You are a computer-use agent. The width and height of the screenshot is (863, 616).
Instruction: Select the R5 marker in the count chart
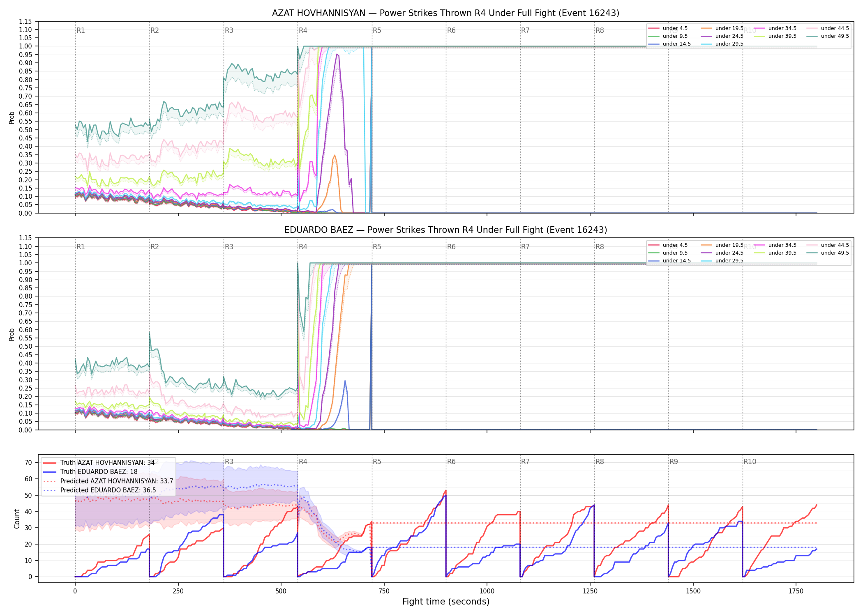click(x=377, y=462)
